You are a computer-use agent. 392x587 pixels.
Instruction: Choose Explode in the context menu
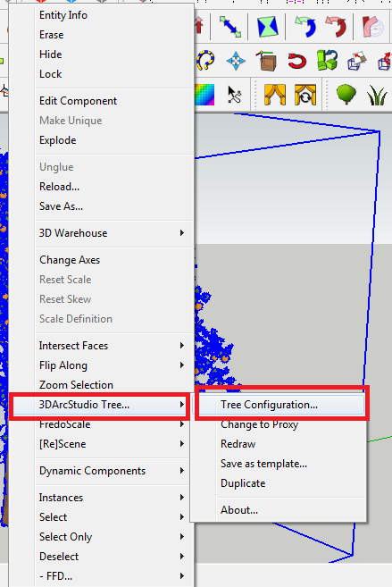pos(113,140)
